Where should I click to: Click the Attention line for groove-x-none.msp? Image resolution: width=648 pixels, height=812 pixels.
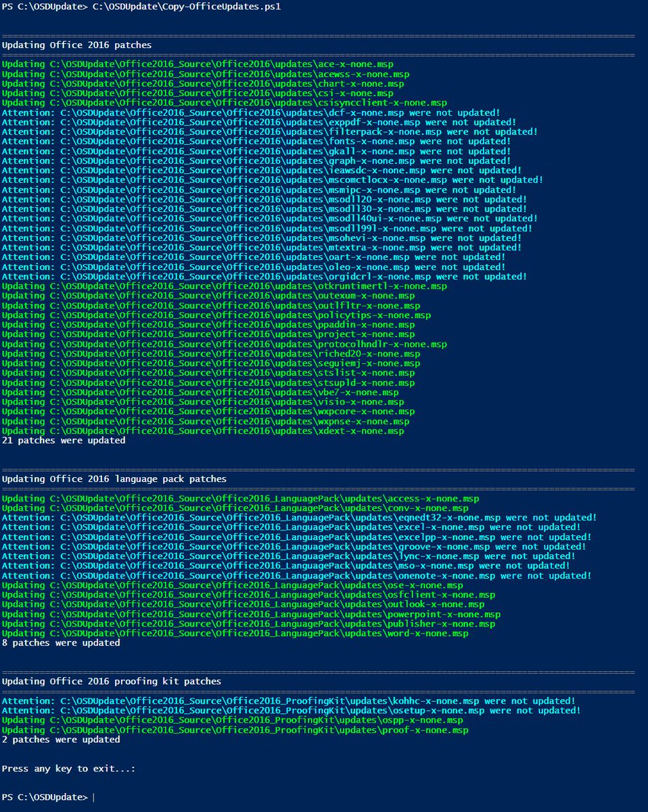294,546
